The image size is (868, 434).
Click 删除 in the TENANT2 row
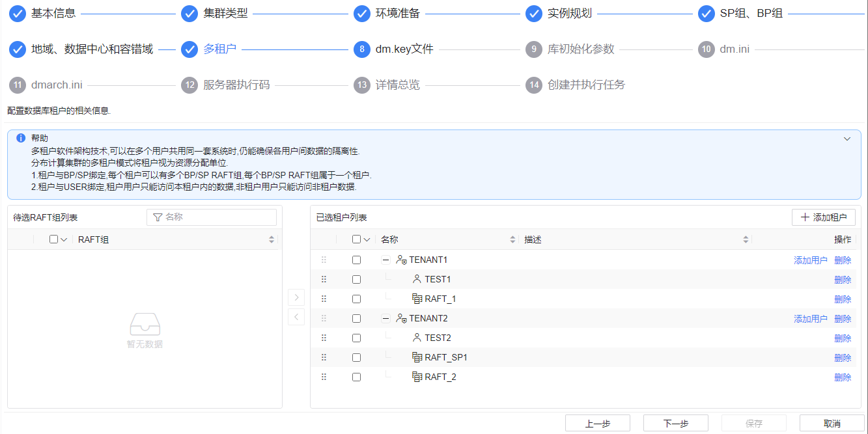pos(843,319)
